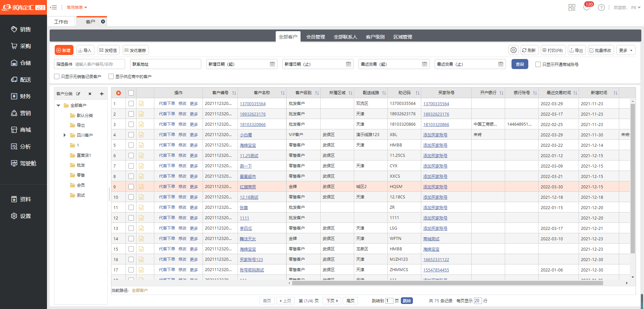The image size is (644, 309).
Task: Enable 只显示开通商城账号 checkbox
Action: pyautogui.click(x=538, y=64)
